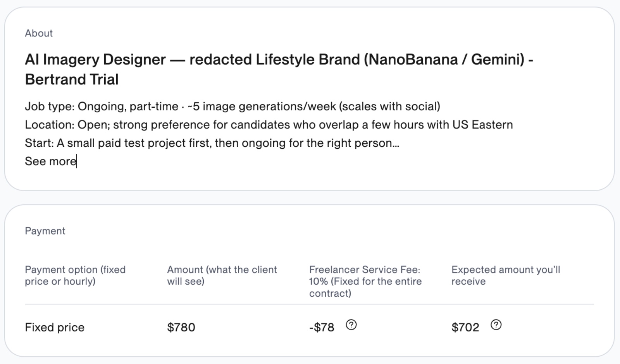This screenshot has height=364, width=620.
Task: Expand job description with See more
Action: pos(51,161)
